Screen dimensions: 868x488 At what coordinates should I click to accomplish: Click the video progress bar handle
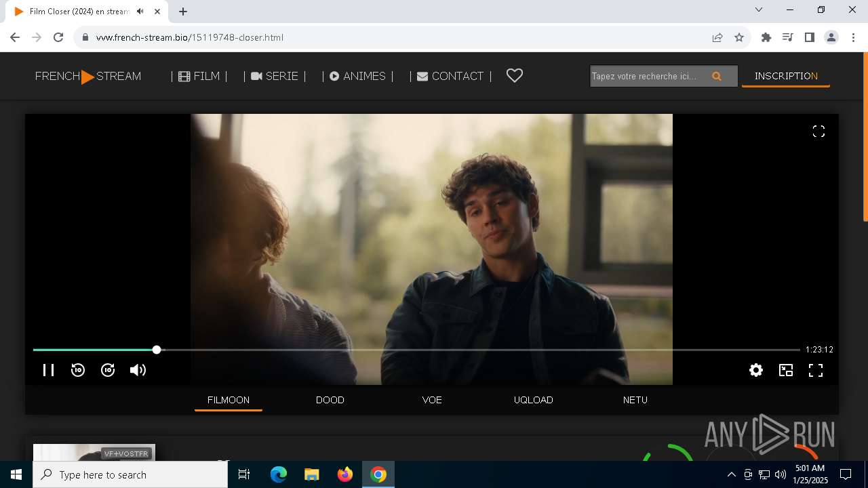tap(157, 350)
